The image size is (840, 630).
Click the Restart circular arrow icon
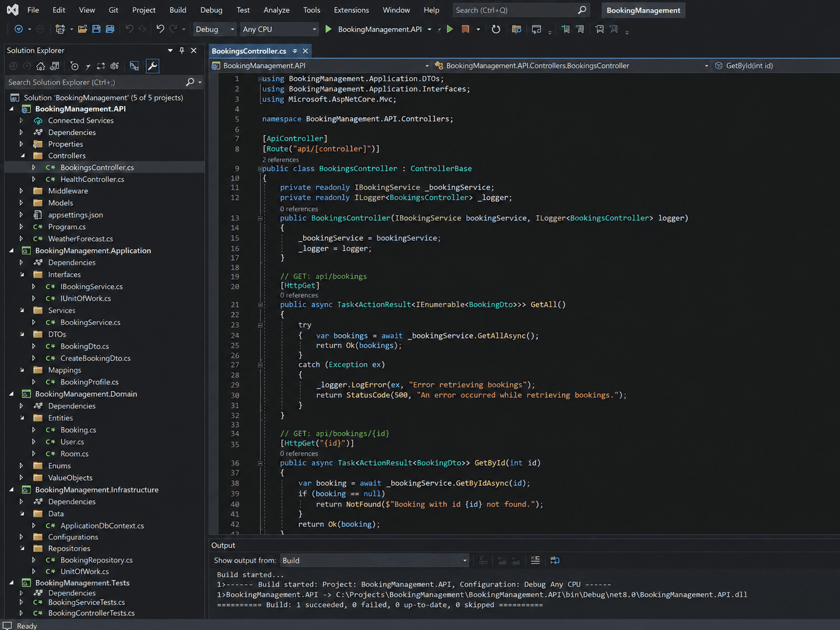496,29
